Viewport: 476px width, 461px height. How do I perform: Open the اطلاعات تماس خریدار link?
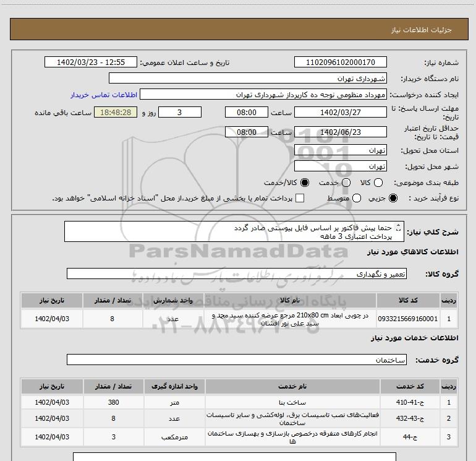pyautogui.click(x=104, y=95)
